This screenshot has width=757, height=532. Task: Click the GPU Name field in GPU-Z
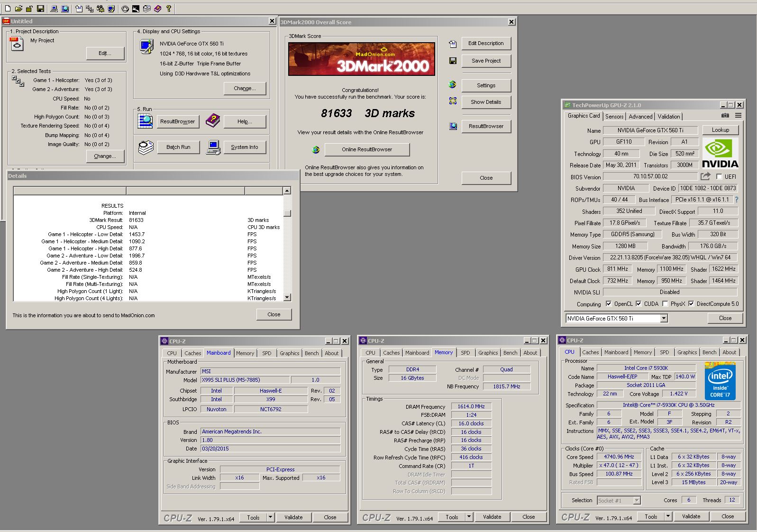coord(650,130)
